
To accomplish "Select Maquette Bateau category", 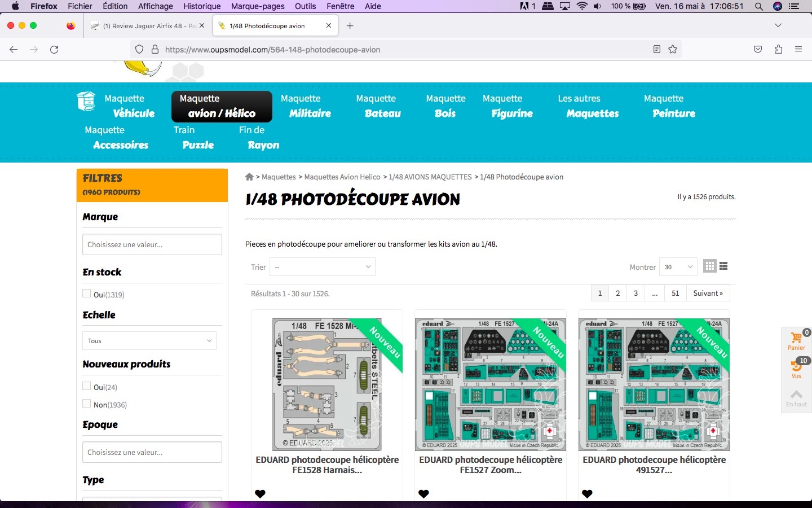I will (378, 106).
